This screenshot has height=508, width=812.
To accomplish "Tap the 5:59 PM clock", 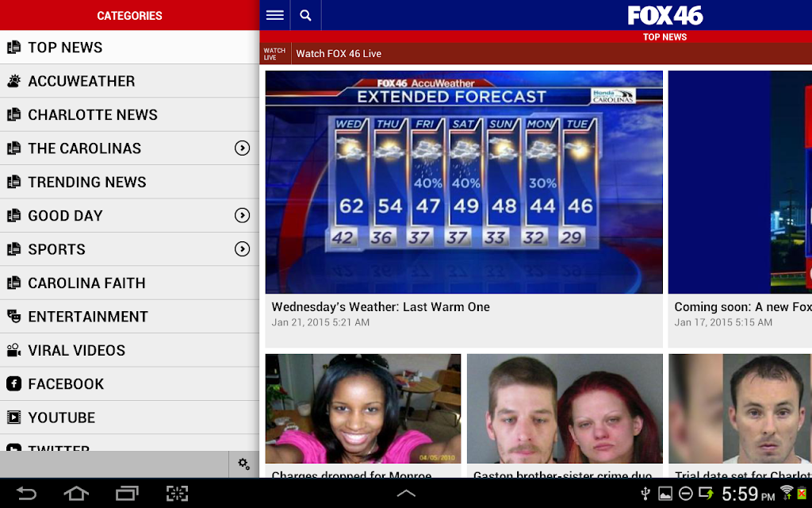I will [x=748, y=494].
